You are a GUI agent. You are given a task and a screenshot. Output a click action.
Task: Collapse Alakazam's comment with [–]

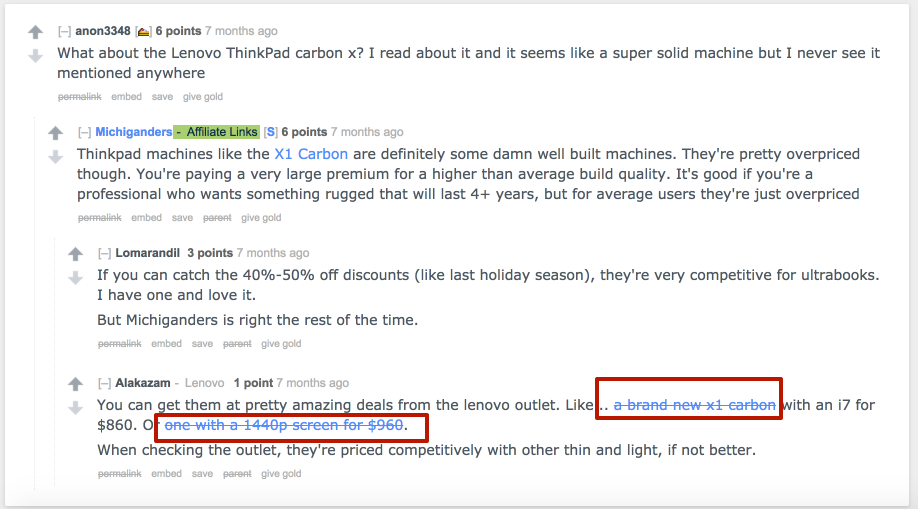click(x=105, y=383)
